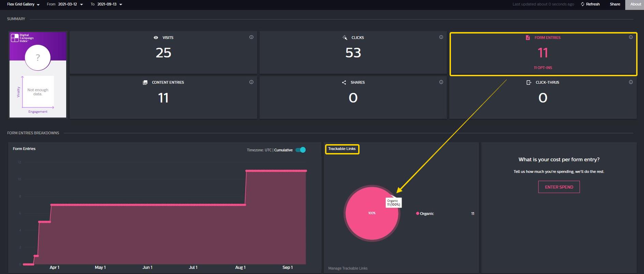Click the cost per form entry heading
The height and width of the screenshot is (274, 644).
pyautogui.click(x=559, y=160)
